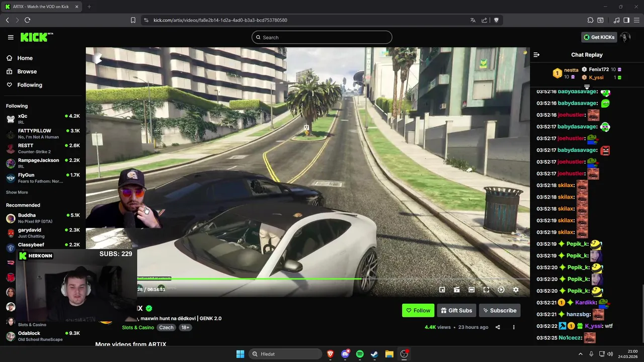Share page via address bar icon
This screenshot has height=362, width=644.
point(484,20)
